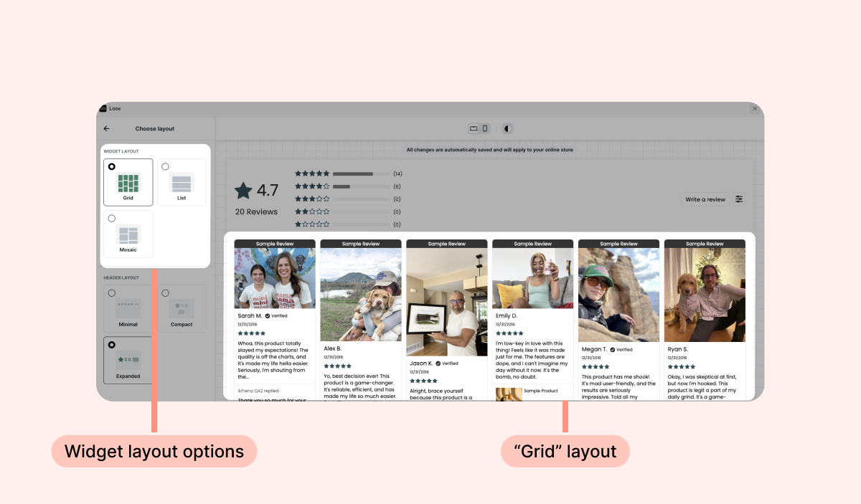Close the Loox editor window
861x504 pixels.
coord(754,108)
